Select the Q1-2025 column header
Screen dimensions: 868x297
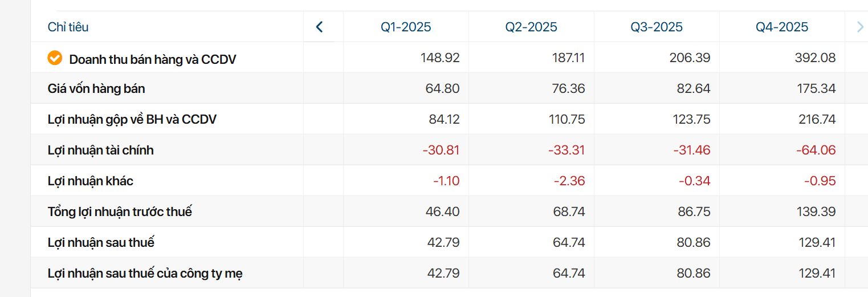point(406,27)
